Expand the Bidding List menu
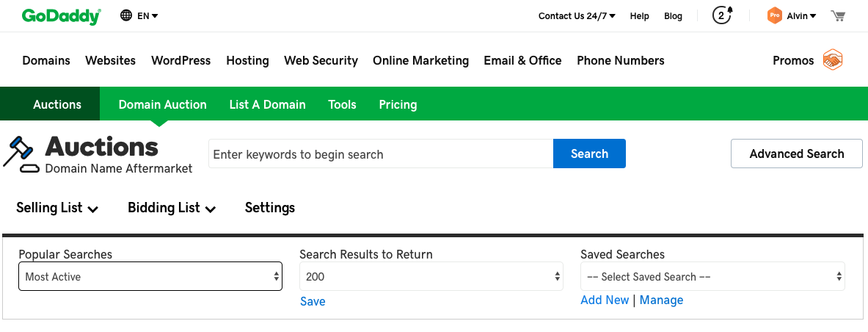Viewport: 868px width, 332px height. (172, 208)
